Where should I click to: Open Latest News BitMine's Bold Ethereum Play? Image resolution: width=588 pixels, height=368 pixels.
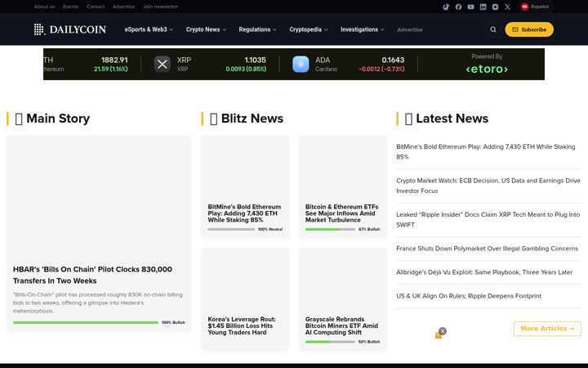(x=486, y=152)
